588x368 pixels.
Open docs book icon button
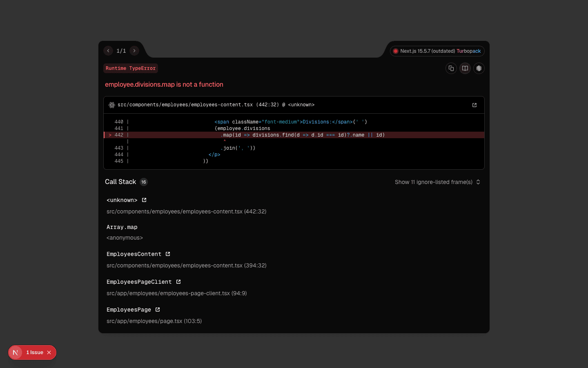coord(465,68)
